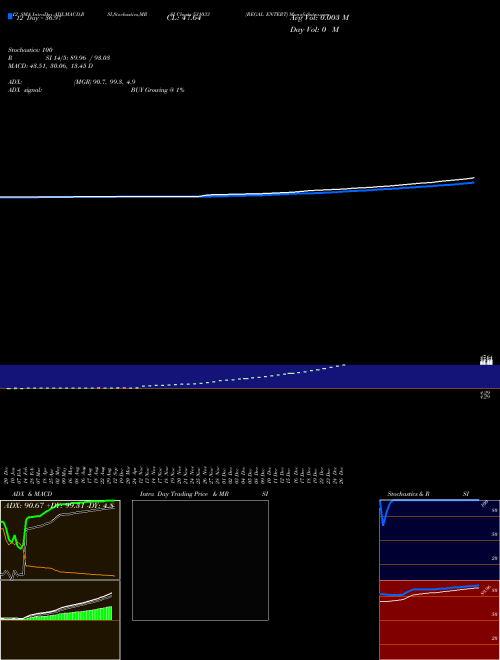
Task: Click the 'ADX signal:' label
Action: click(x=25, y=90)
